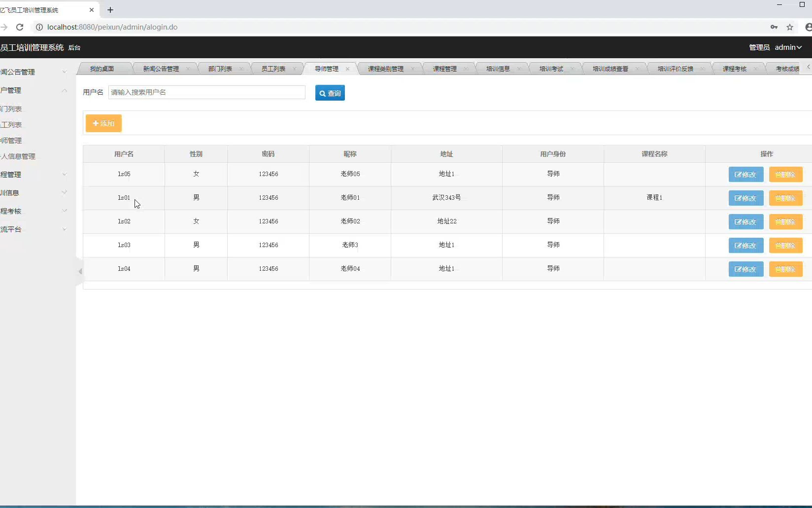This screenshot has width=812, height=508.
Task: Bookmark this page with the star icon
Action: pos(790,27)
